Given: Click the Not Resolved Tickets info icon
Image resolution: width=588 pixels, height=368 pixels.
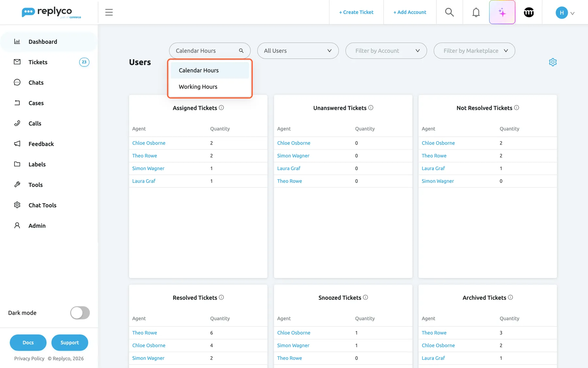Looking at the screenshot, I should pos(516,108).
